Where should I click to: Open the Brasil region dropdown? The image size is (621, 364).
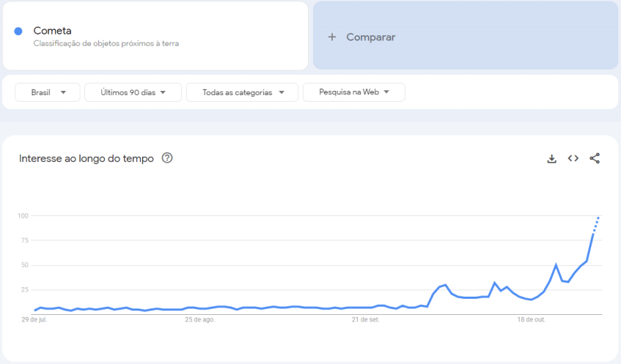point(48,92)
